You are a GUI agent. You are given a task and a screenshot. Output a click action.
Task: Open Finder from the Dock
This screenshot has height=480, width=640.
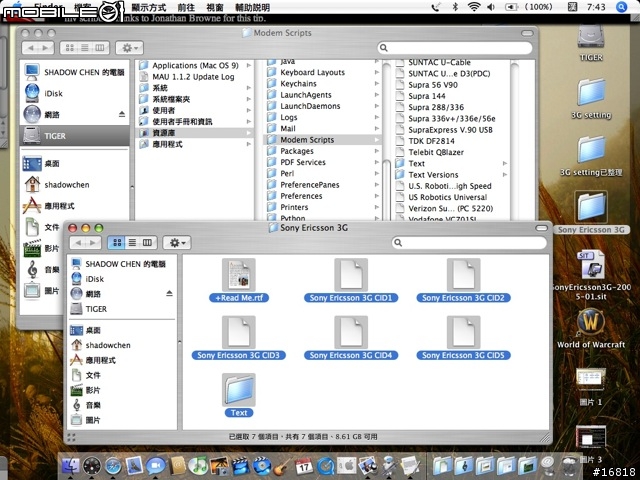pyautogui.click(x=70, y=466)
